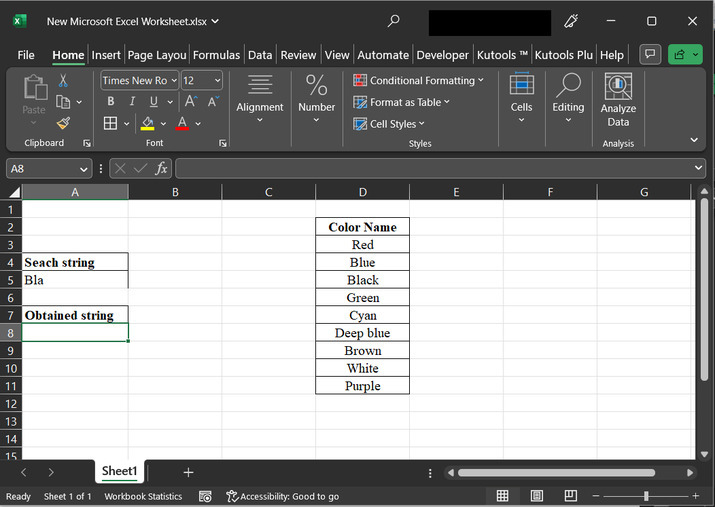This screenshot has height=507, width=715.
Task: Switch to the Insert ribbon tab
Action: point(106,55)
